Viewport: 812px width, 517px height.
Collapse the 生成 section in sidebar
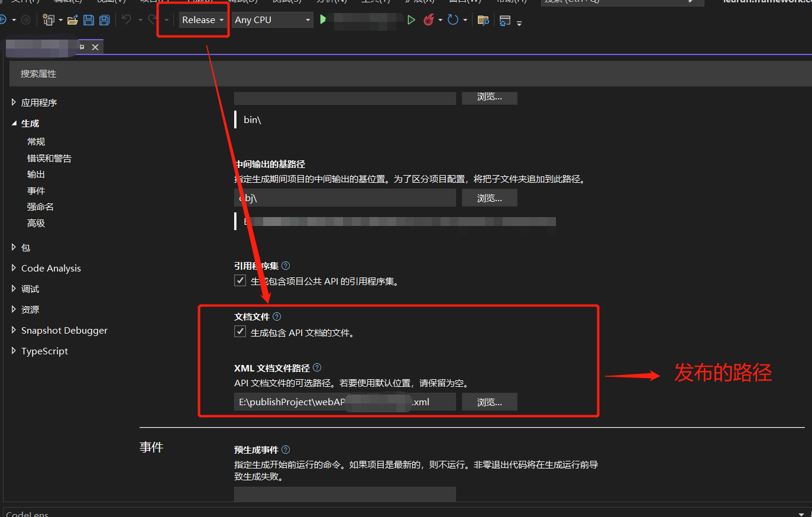14,123
